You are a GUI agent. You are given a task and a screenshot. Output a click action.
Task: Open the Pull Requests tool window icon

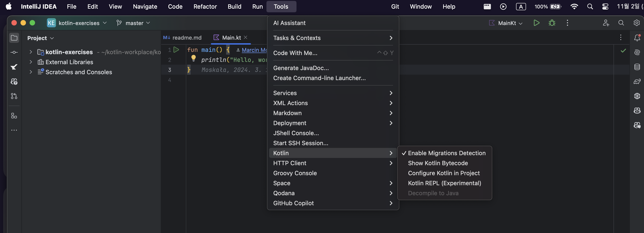14,96
